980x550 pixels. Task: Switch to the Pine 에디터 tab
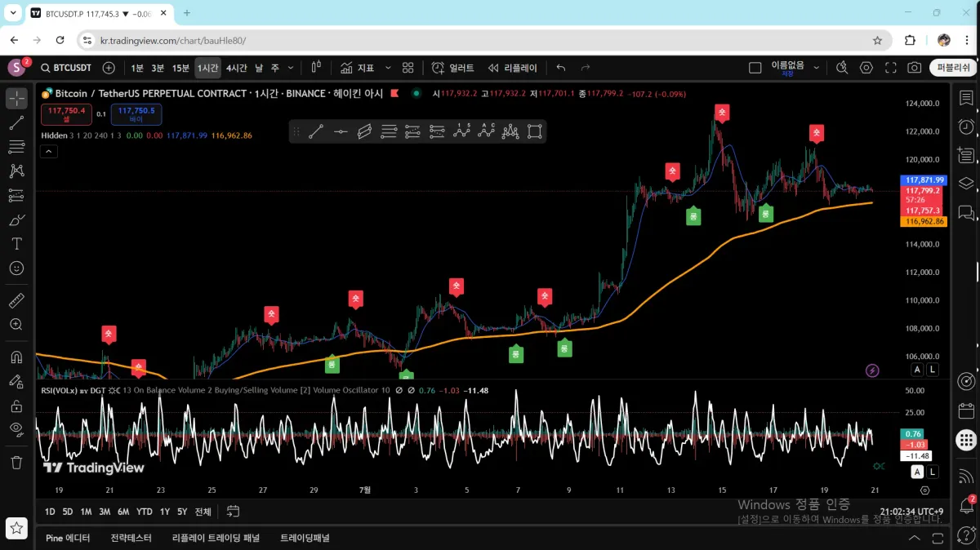click(68, 538)
